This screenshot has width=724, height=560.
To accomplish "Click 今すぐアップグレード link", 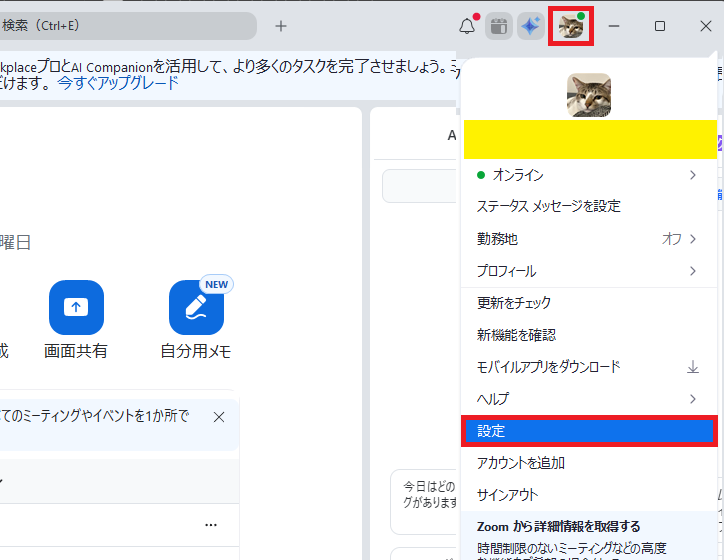I will click(x=117, y=83).
